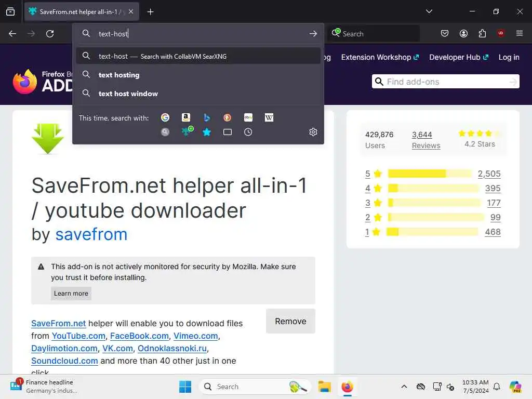This screenshot has width=532, height=399.
Task: Choose 'text-host — Search with CollabVM SearXNG'
Action: click(198, 56)
